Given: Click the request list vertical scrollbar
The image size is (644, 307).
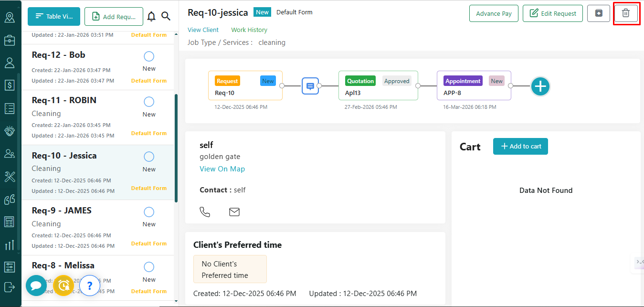Looking at the screenshot, I should tap(176, 148).
